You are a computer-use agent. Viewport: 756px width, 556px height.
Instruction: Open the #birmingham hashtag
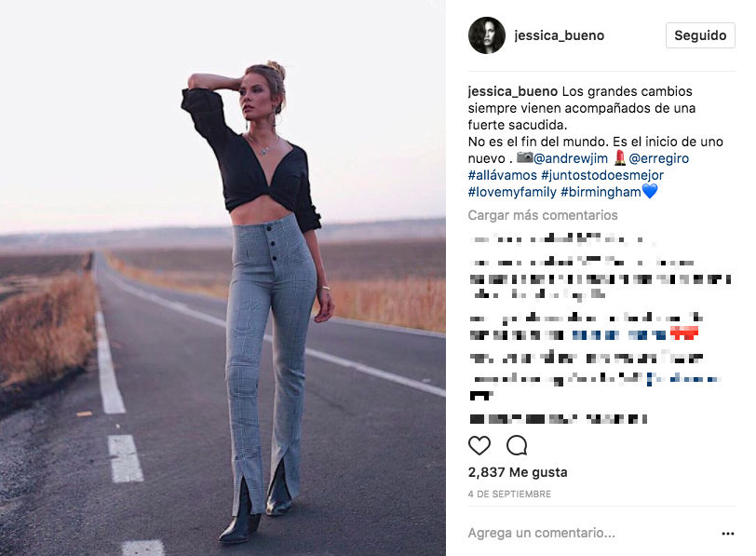click(x=601, y=192)
